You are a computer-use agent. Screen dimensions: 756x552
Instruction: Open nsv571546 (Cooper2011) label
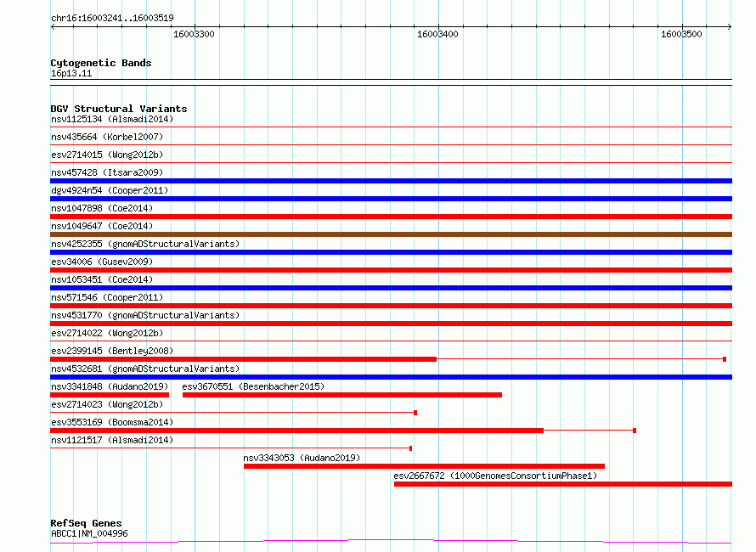pyautogui.click(x=107, y=297)
